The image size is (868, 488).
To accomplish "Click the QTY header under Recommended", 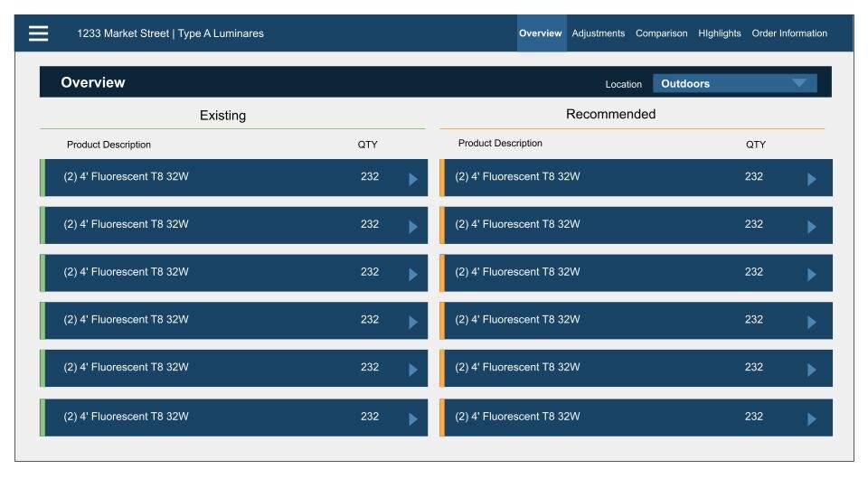I will (x=756, y=145).
